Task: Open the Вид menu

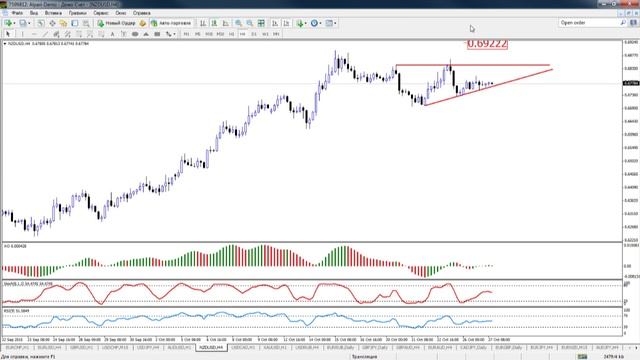Action: click(x=34, y=13)
